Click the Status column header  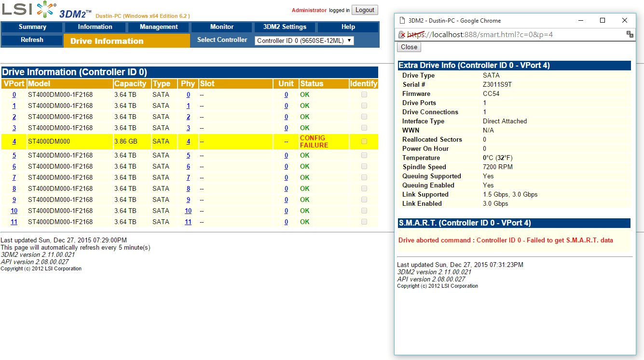pyautogui.click(x=324, y=84)
